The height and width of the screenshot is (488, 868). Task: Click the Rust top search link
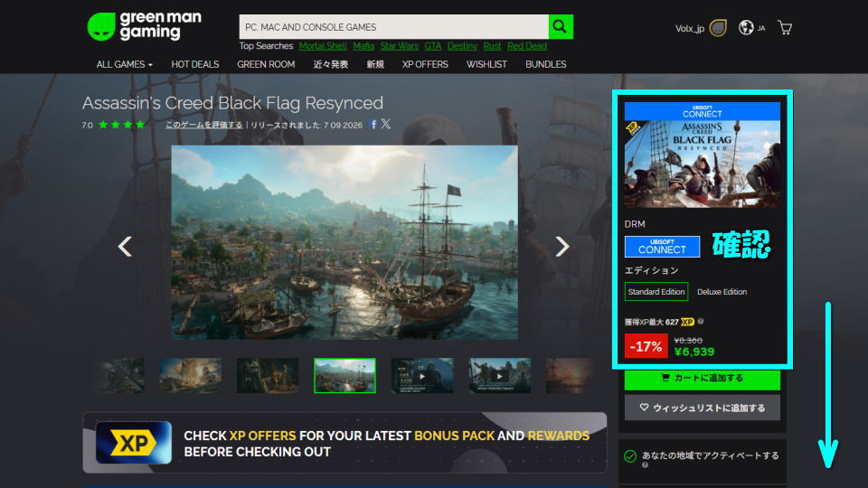[492, 46]
